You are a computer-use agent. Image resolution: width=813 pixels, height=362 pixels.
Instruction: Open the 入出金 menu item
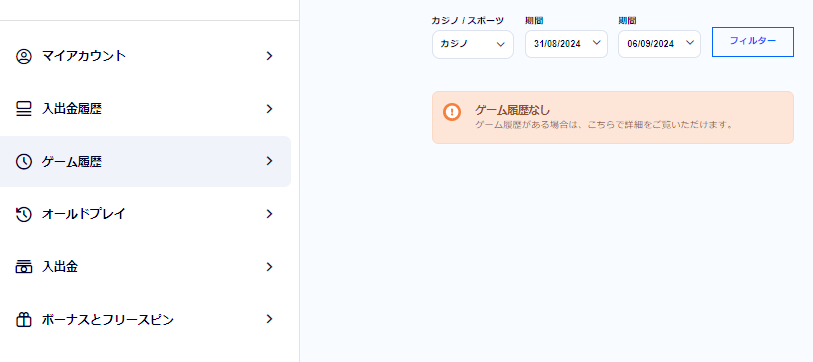tap(145, 267)
